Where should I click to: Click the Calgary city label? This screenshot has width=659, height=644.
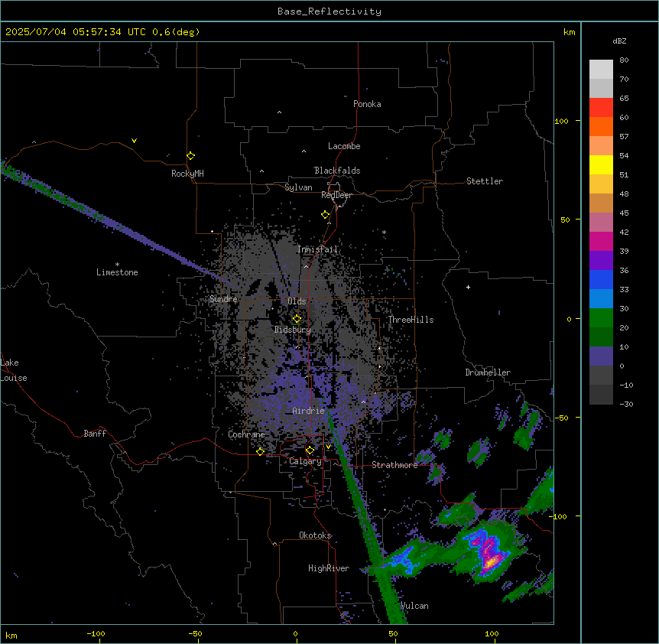[x=305, y=461]
